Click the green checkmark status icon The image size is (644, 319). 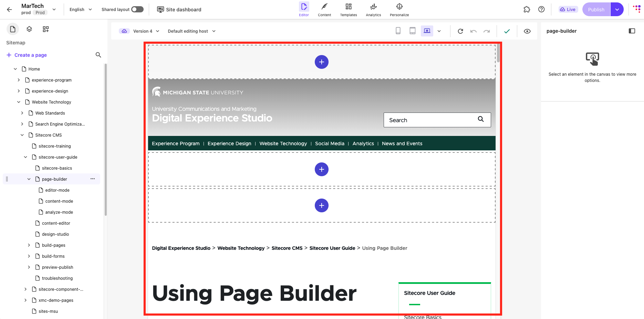507,31
